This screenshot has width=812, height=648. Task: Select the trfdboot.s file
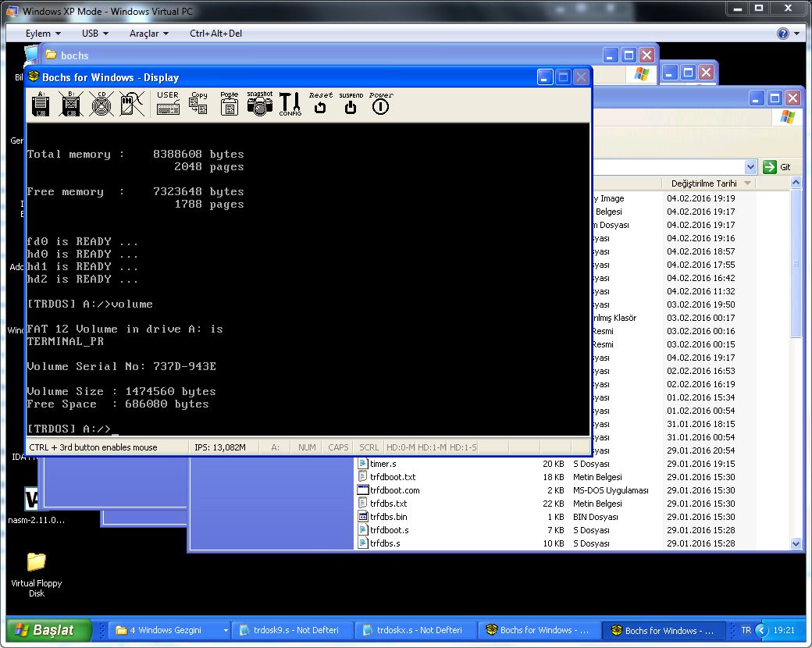[x=389, y=530]
